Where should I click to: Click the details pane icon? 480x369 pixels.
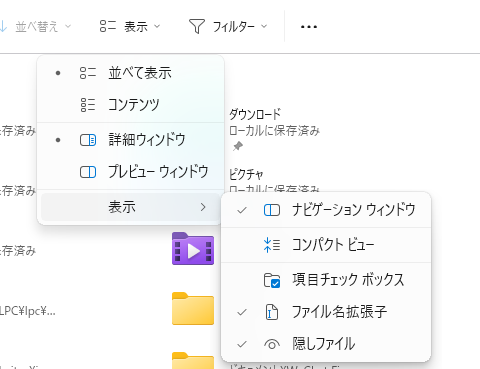point(88,140)
